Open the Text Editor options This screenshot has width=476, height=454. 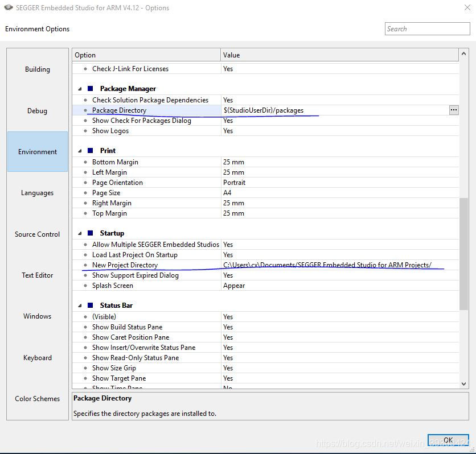[38, 275]
